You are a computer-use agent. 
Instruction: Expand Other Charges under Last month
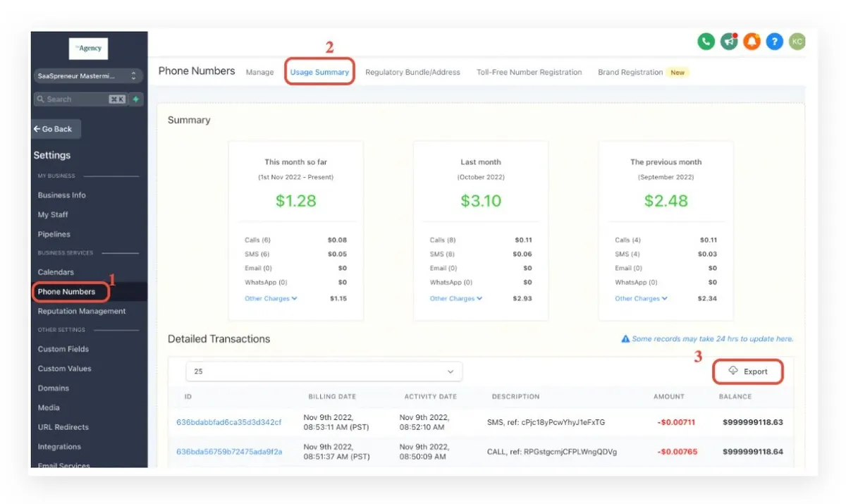tap(456, 298)
